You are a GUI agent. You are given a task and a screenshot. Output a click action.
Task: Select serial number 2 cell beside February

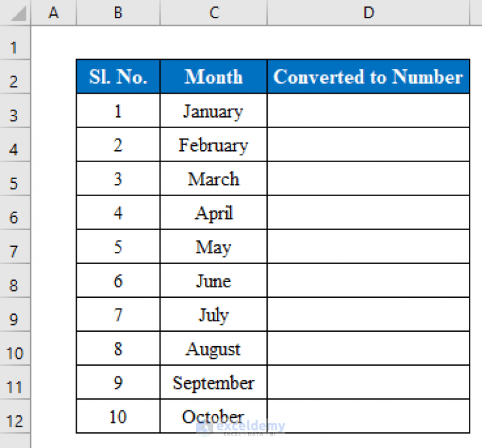pos(118,145)
